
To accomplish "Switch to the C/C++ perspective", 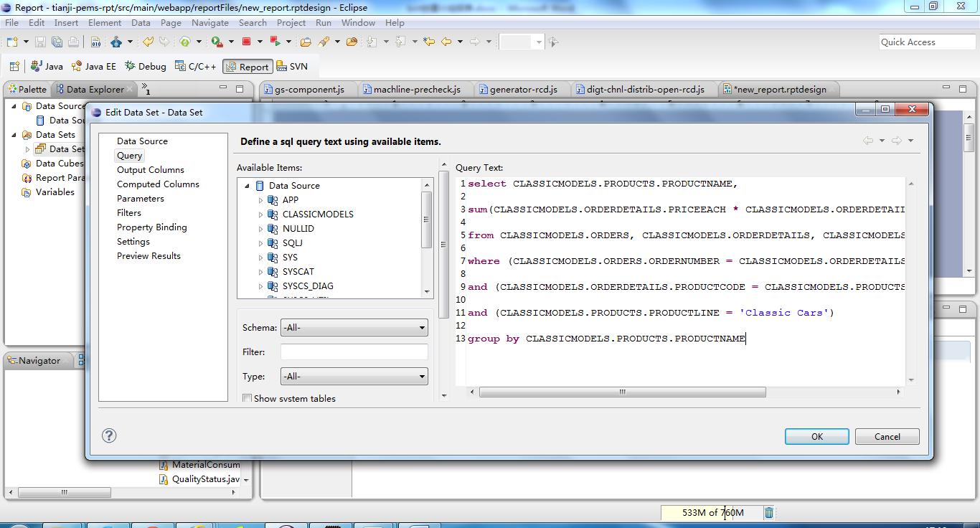I will click(195, 66).
